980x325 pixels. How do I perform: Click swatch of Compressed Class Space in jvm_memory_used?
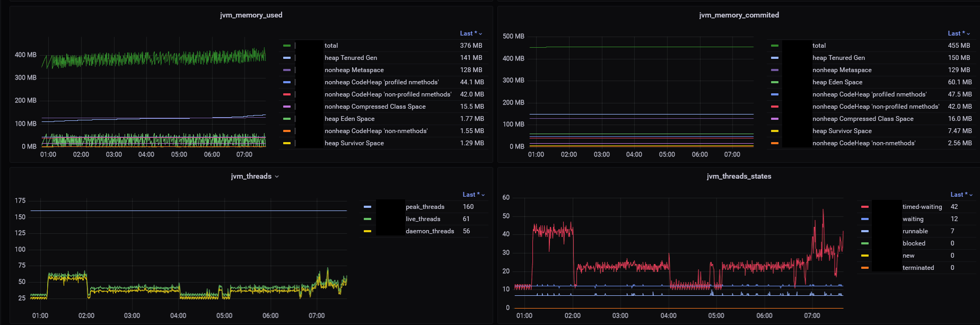(287, 107)
